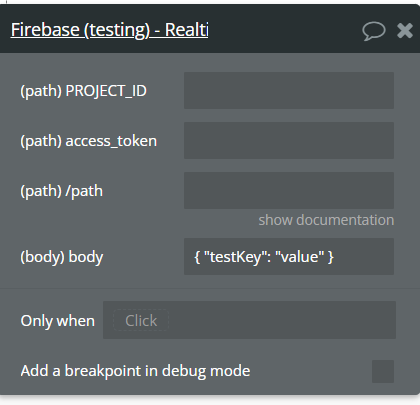Screen dimensions: 420x405
Task: Select the Add a breakpoint in debug mode text
Action: (x=135, y=371)
